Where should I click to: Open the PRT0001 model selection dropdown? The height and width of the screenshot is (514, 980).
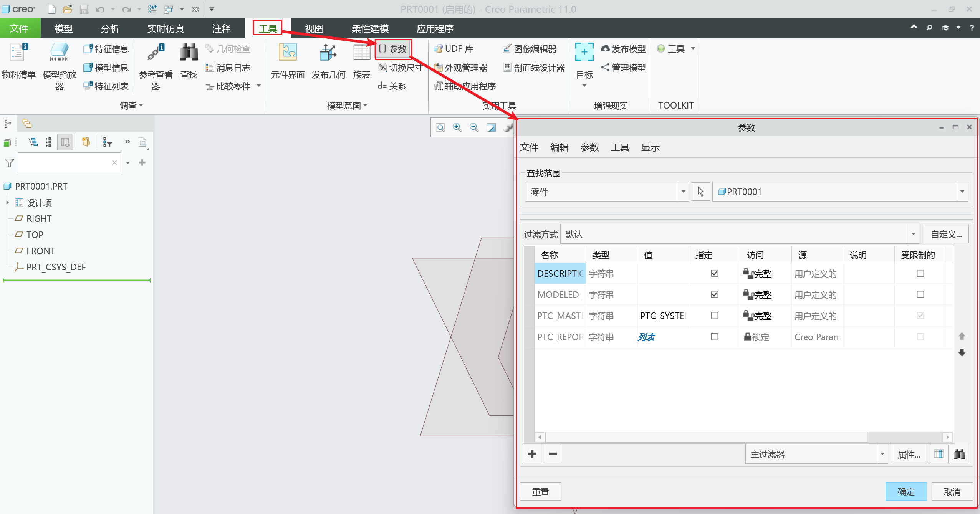tap(962, 192)
